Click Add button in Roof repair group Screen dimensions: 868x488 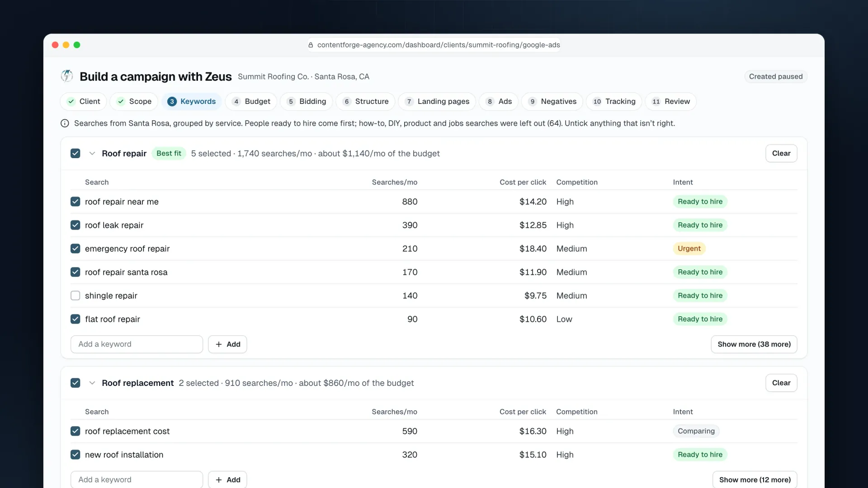227,344
